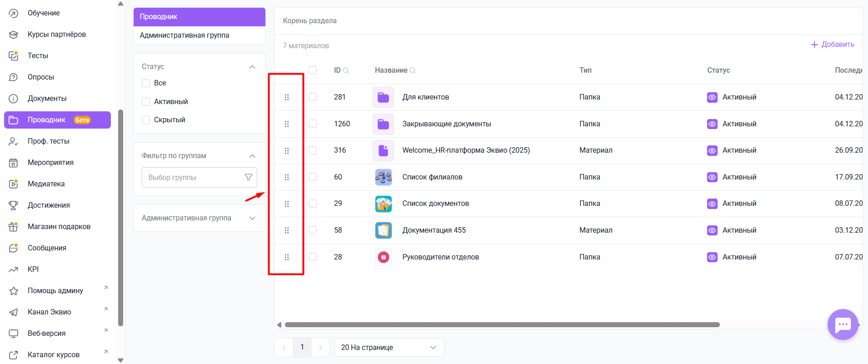The height and width of the screenshot is (364, 868).
Task: Open Welcome_HR-платформа Эквио (2025) material
Action: tap(466, 150)
